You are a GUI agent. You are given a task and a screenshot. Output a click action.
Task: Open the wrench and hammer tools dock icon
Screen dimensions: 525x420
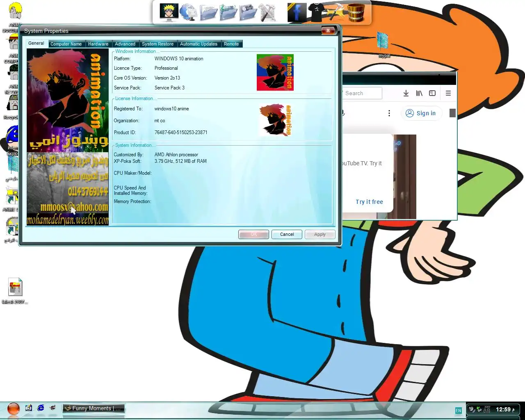coord(267,12)
